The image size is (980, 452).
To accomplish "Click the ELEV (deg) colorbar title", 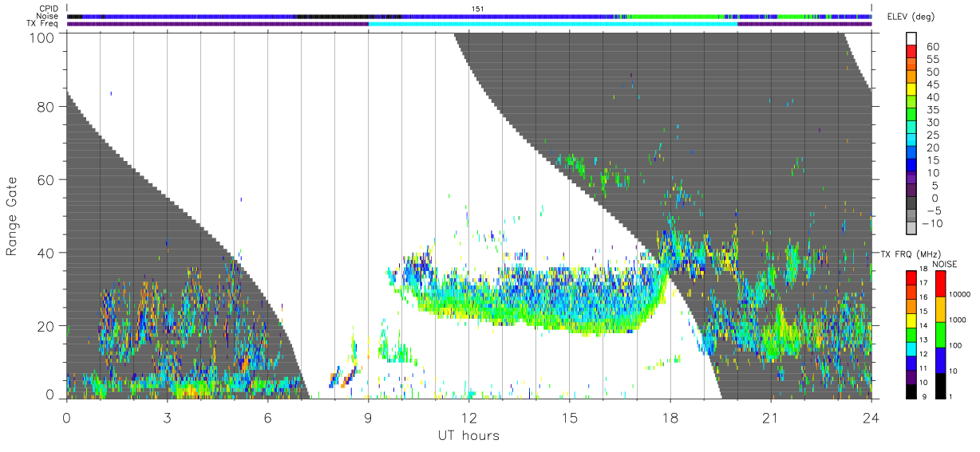I will [x=913, y=17].
